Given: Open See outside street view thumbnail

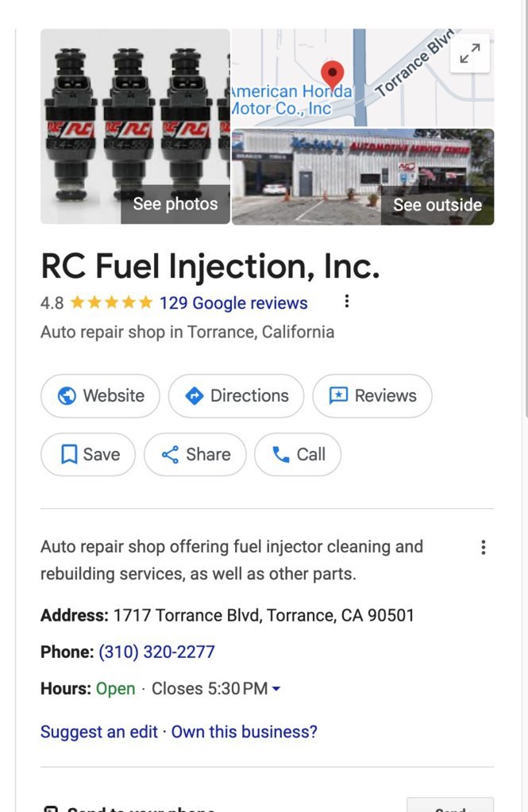Looking at the screenshot, I should (363, 176).
